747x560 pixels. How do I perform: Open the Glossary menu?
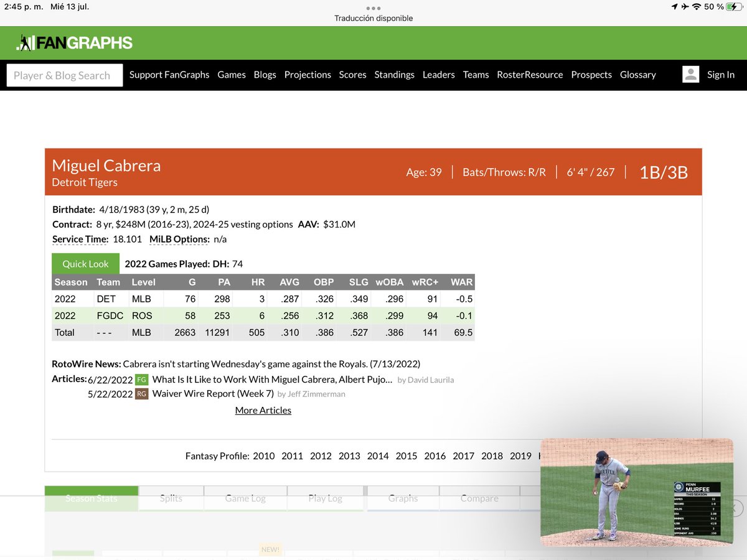pos(638,75)
